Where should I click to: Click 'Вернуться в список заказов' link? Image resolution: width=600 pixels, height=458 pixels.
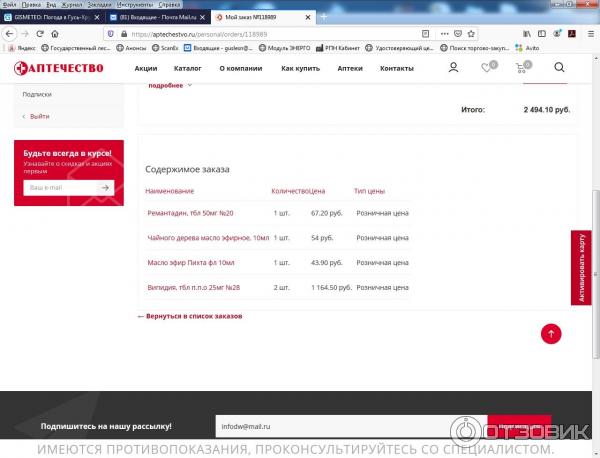[x=190, y=316]
